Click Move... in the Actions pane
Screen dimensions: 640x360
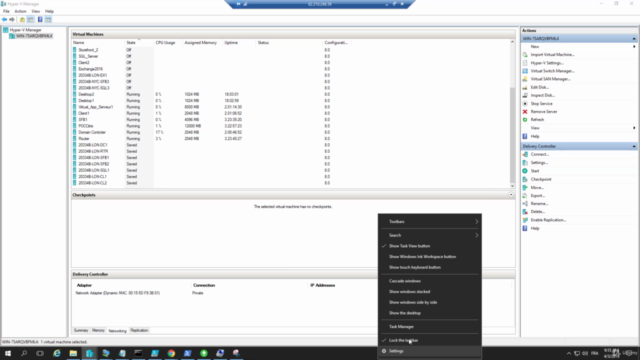coord(537,187)
